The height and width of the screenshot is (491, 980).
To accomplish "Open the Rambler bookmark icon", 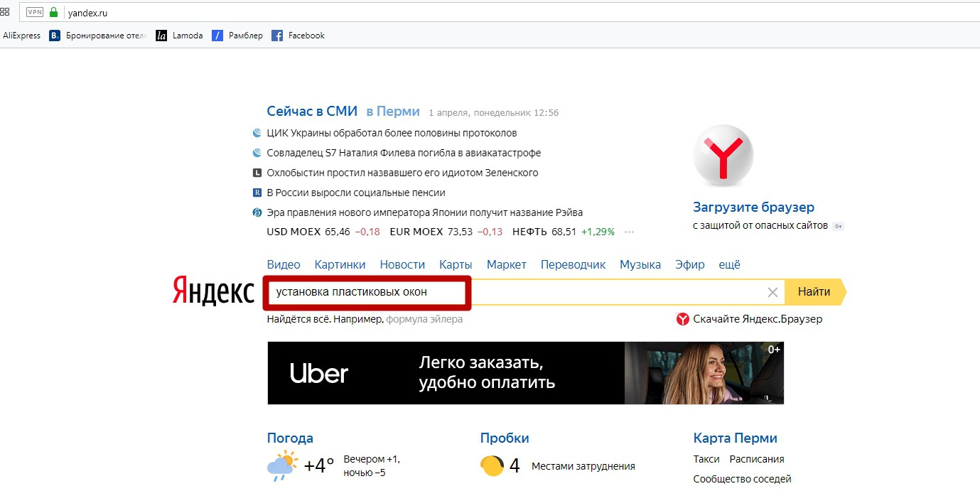I will point(217,36).
